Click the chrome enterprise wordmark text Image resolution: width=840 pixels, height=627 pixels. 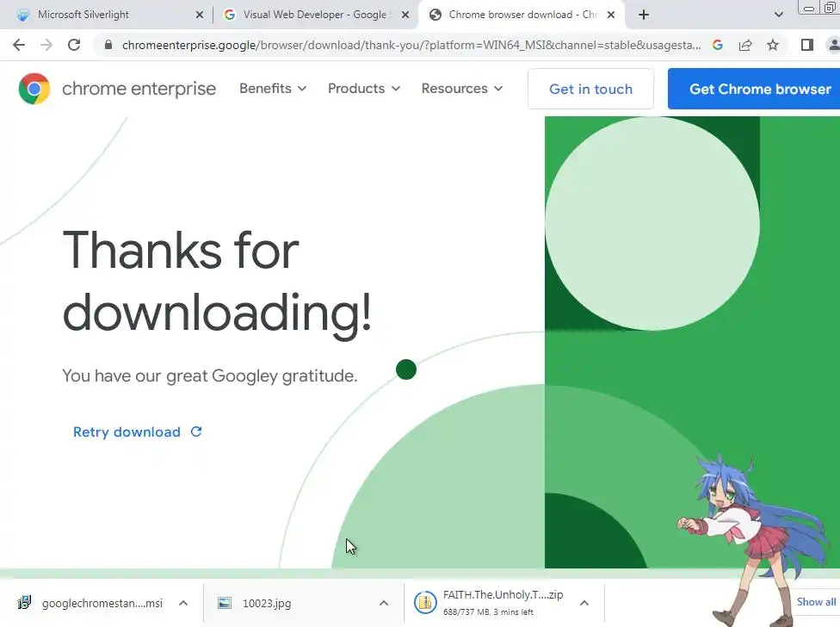point(139,89)
